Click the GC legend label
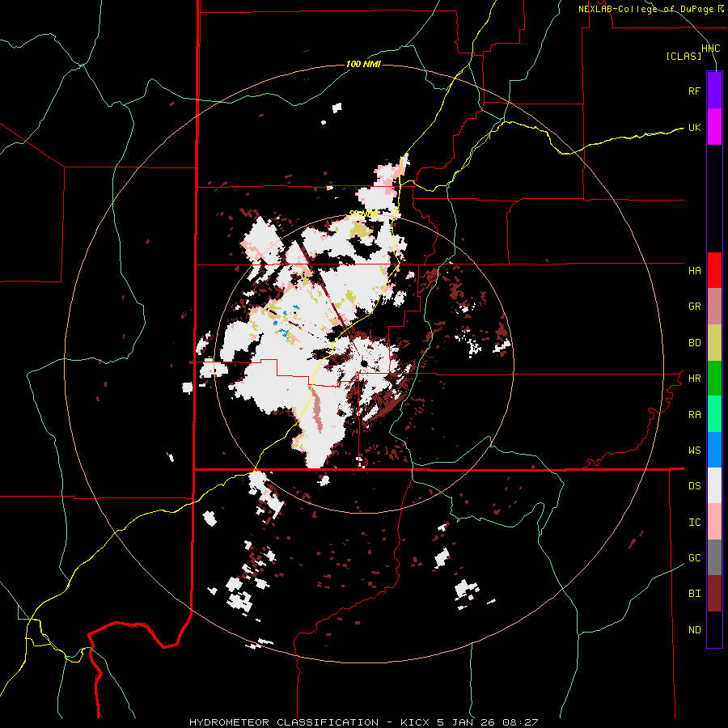This screenshot has width=728, height=728. 694,558
